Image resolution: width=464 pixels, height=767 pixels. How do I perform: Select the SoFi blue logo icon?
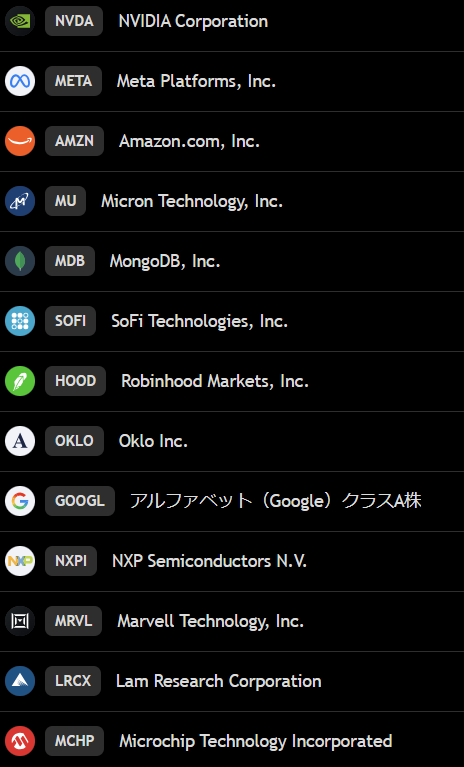(20, 321)
